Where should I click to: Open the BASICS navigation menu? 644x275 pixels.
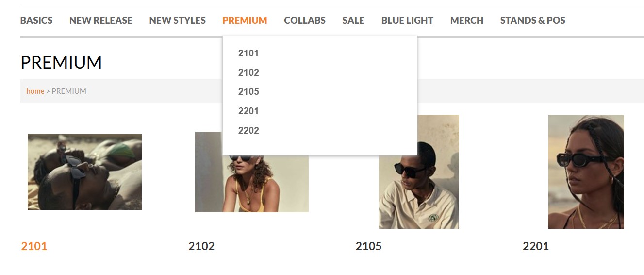[36, 20]
